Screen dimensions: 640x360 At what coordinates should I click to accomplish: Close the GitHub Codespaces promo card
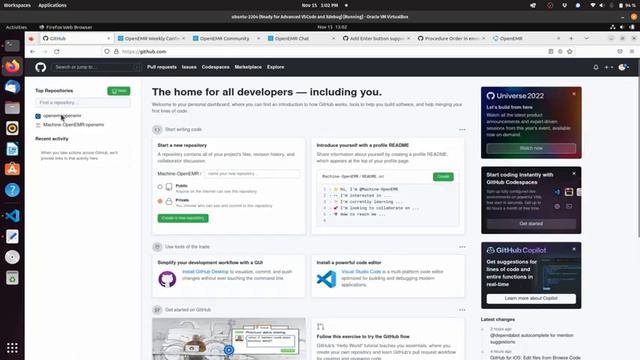574,173
